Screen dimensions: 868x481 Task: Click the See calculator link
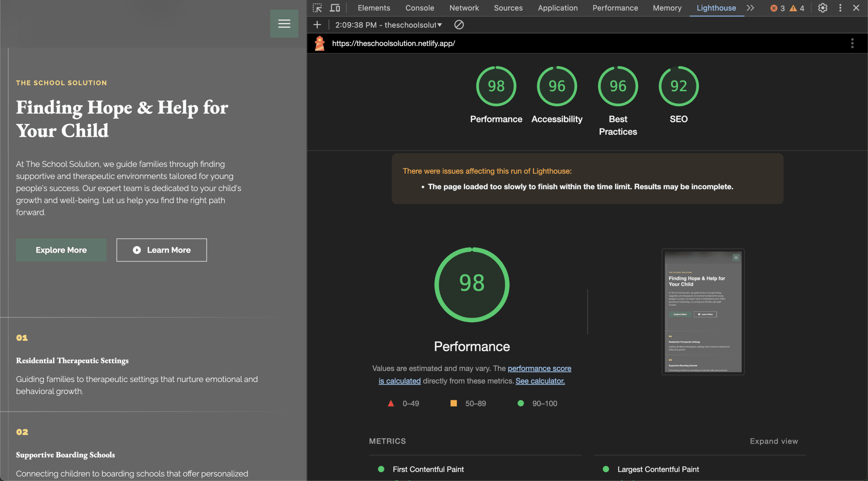click(x=540, y=381)
